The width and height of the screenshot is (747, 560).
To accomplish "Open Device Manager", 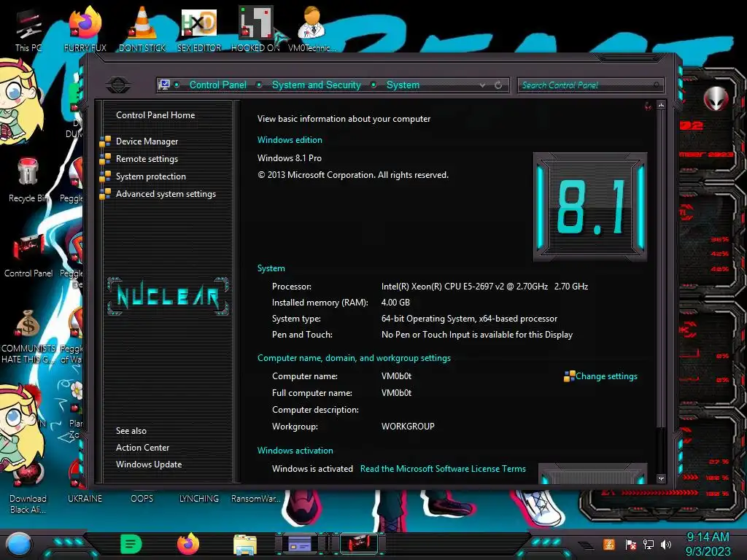I will (x=147, y=141).
